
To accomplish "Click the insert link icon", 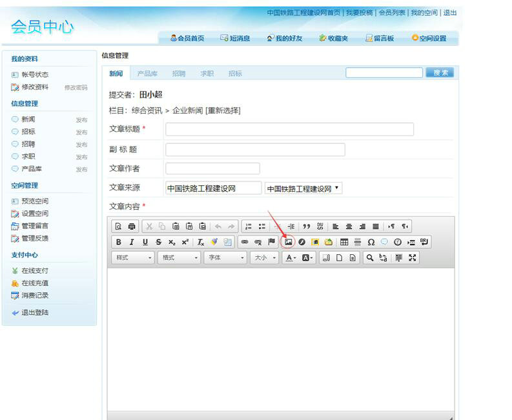I will point(245,242).
